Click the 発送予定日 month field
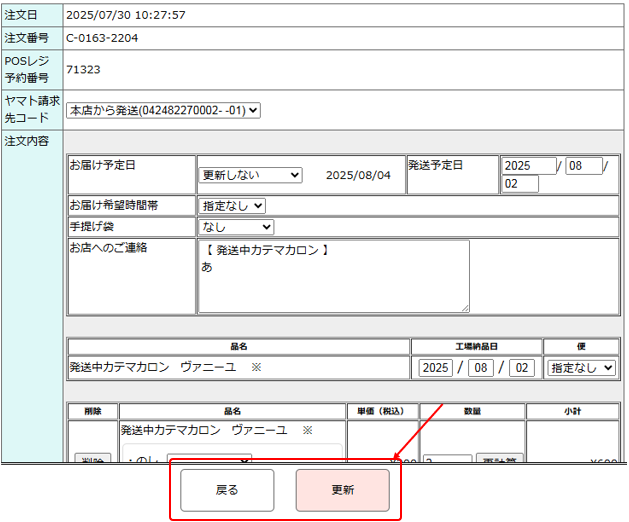 583,166
